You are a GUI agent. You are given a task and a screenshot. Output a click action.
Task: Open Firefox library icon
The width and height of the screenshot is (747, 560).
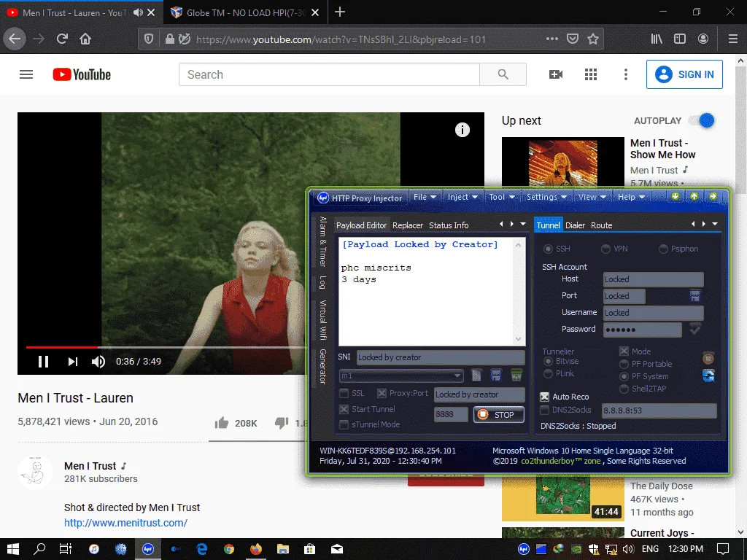(x=657, y=39)
